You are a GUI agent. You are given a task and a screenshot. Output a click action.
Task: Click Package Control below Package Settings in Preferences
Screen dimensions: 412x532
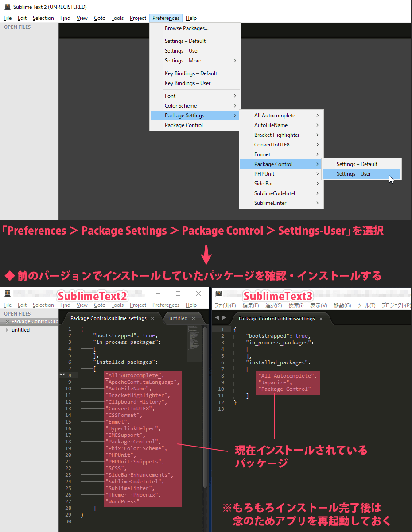(195, 125)
